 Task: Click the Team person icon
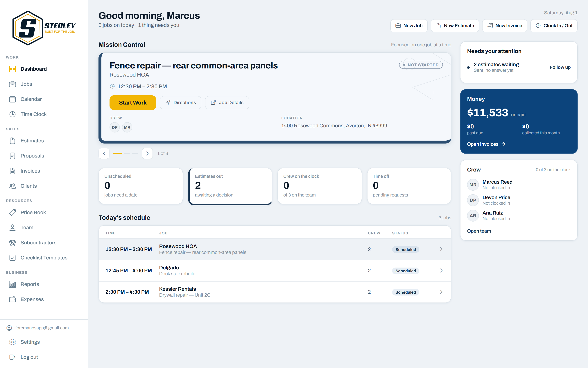(x=12, y=228)
